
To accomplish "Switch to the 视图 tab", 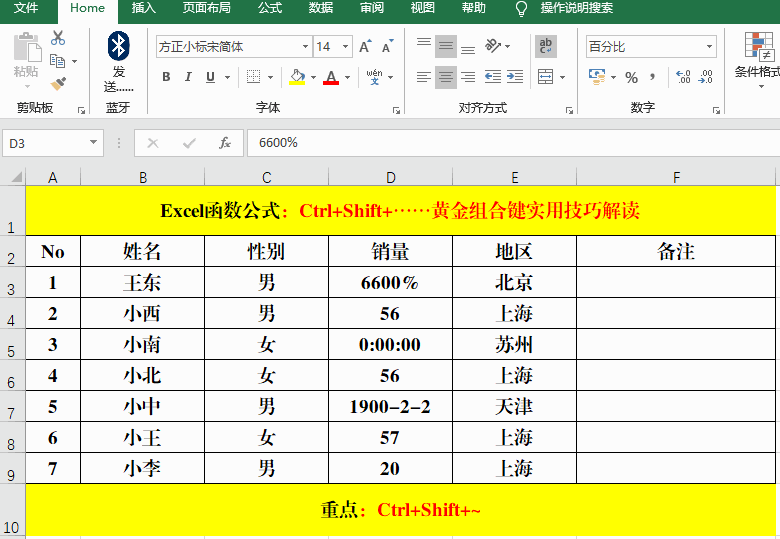I will coord(422,8).
